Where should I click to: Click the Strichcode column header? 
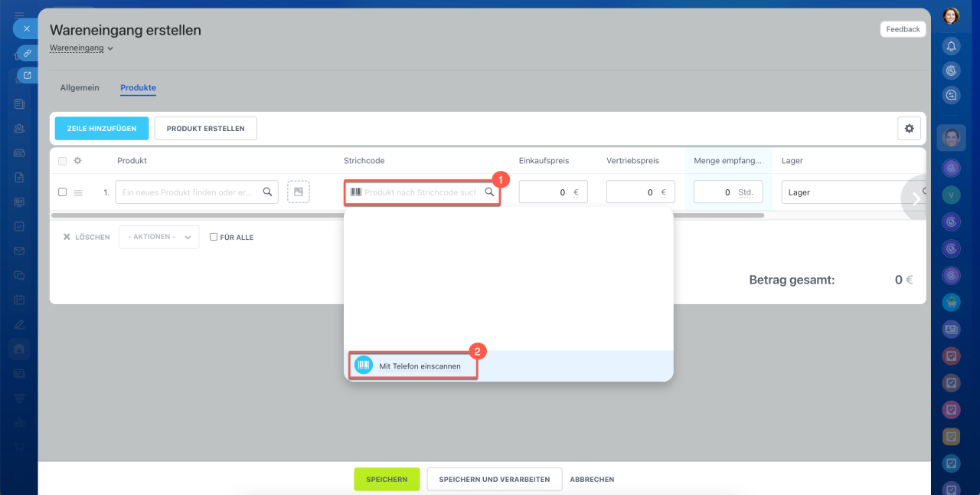point(364,161)
